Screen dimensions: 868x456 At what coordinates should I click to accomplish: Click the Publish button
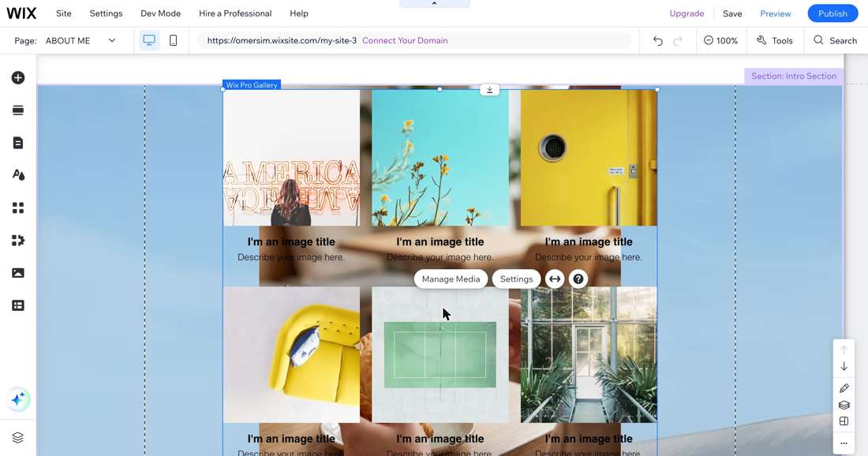coord(832,13)
